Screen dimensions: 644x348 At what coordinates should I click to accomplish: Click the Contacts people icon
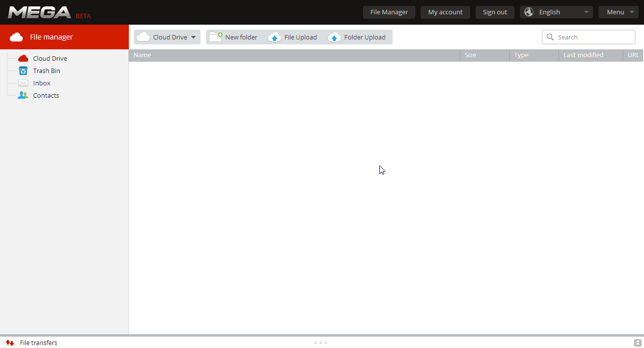tap(23, 95)
